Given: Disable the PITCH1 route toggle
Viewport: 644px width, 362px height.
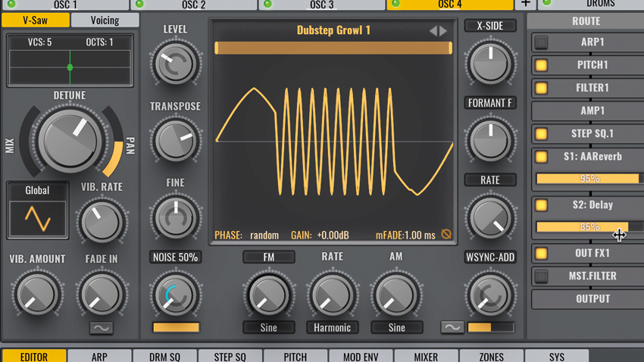Looking at the screenshot, I should coord(541,65).
